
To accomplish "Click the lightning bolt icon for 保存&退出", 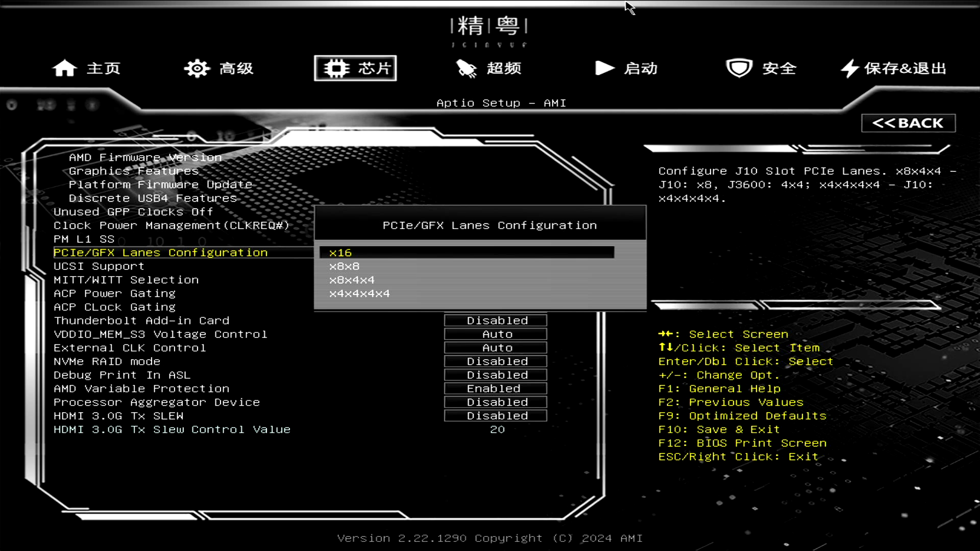I will click(x=849, y=68).
